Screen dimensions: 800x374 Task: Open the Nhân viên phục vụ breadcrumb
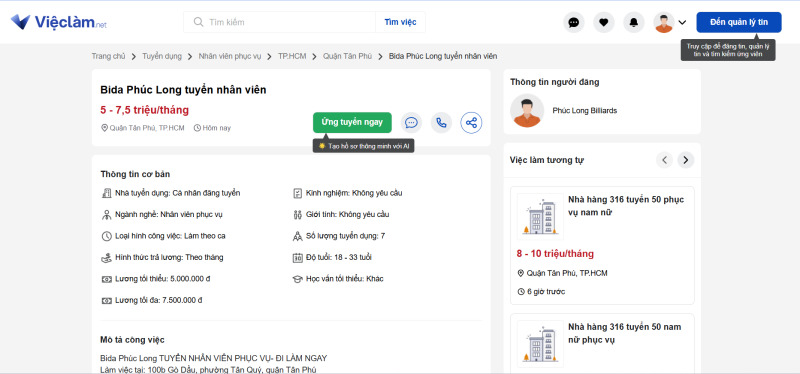tap(230, 56)
